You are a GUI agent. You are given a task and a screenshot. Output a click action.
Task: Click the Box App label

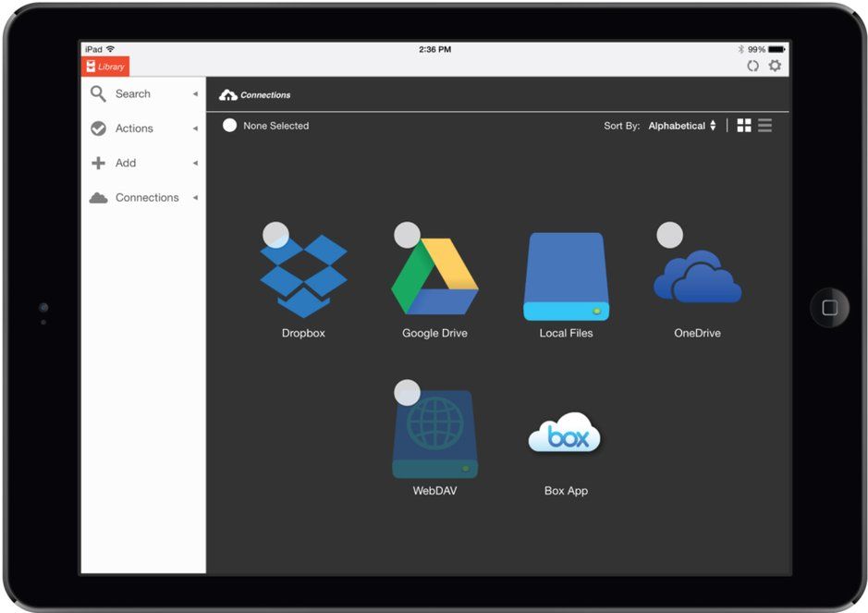(566, 491)
